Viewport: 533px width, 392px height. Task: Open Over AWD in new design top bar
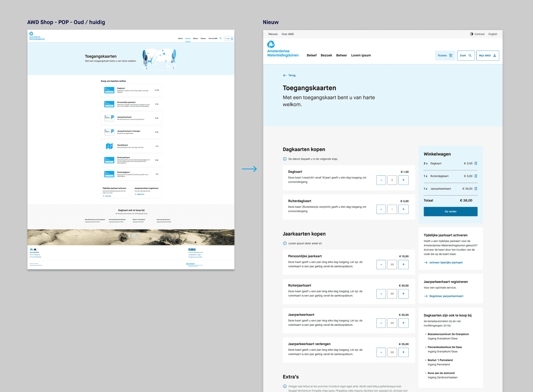288,34
